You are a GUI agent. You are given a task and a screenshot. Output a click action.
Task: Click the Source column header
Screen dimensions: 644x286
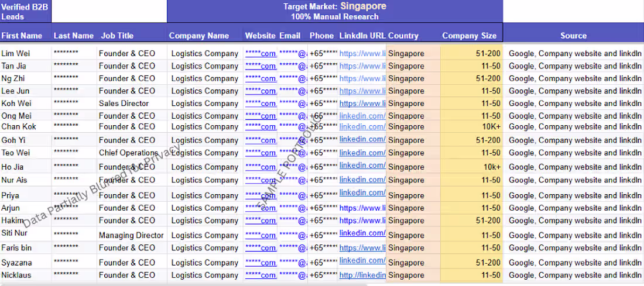click(573, 36)
